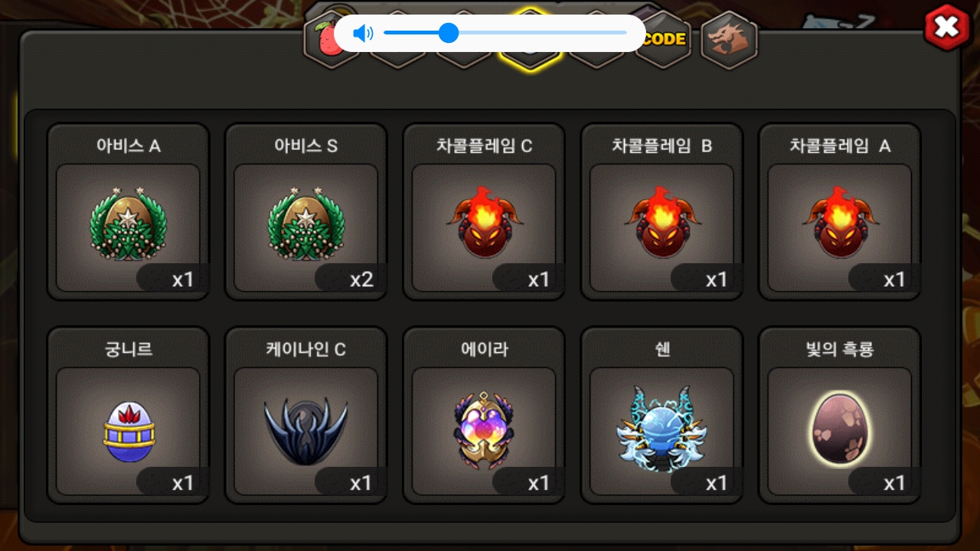Select the 아비스 S laurel egg
The image size is (980, 551).
click(306, 224)
